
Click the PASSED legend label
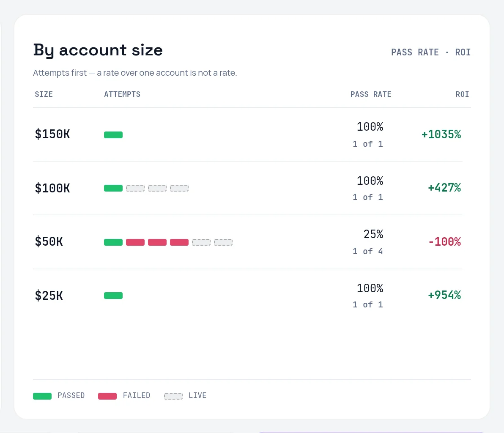[71, 395]
